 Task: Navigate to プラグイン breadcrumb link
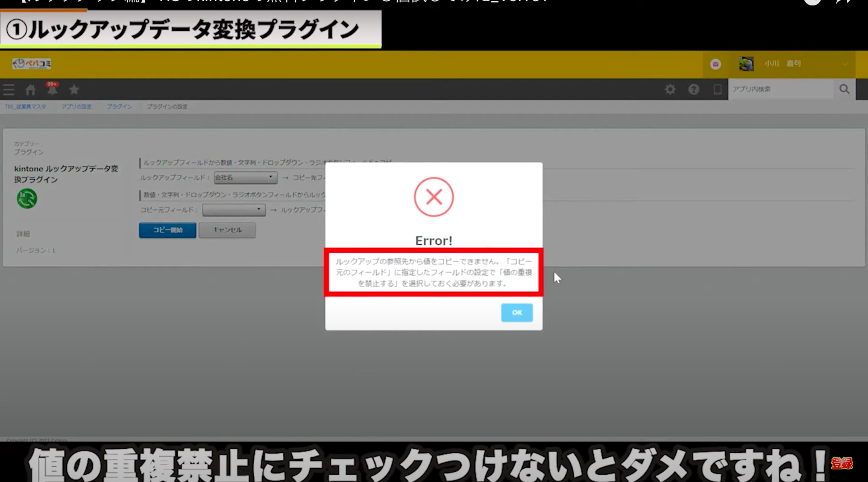(x=119, y=107)
